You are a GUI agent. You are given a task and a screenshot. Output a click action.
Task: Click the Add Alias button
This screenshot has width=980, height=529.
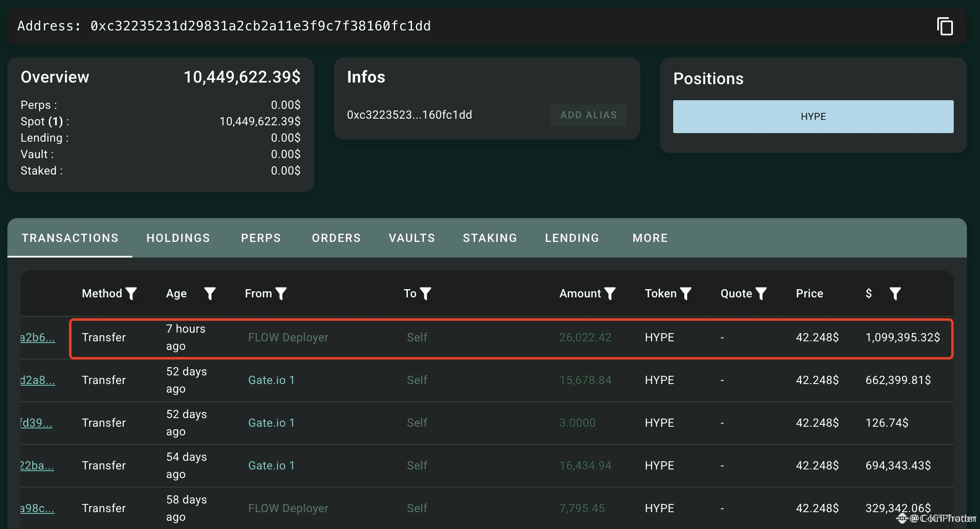click(x=589, y=115)
